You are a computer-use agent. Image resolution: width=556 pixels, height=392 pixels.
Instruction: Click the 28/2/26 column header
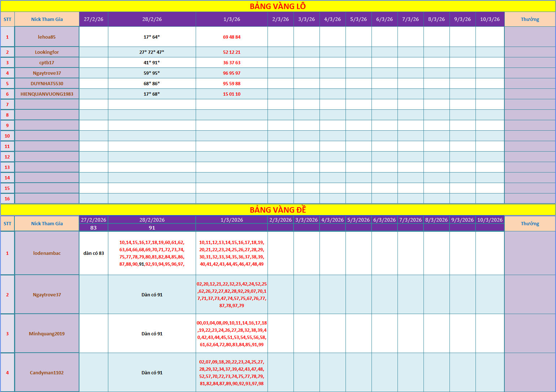coord(152,19)
